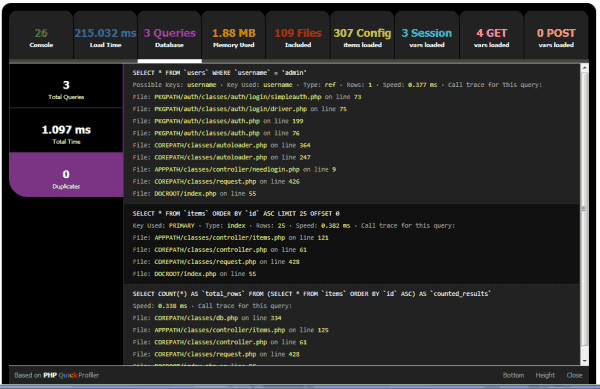Viewport: 600px width, 389px height.
Task: Open the 4 GET vars tab
Action: (491, 36)
